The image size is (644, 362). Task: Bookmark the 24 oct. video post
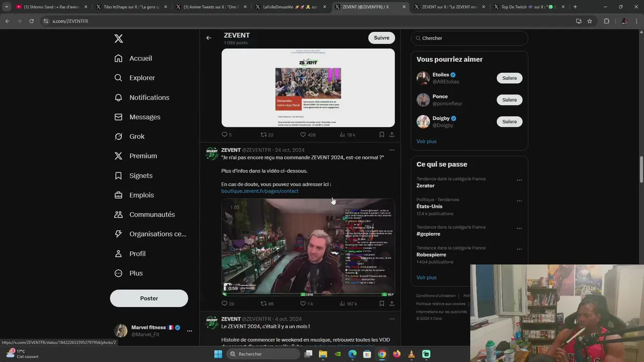tap(381, 304)
